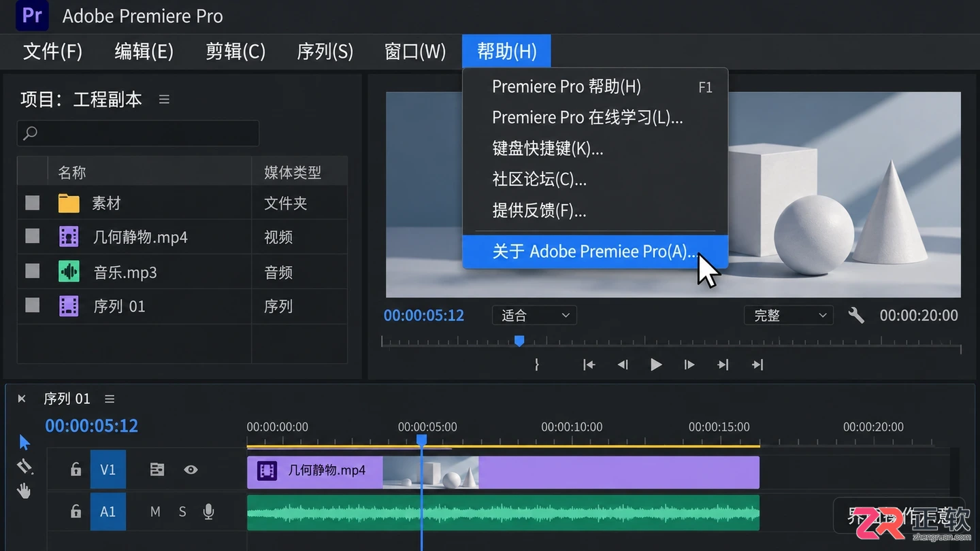Click the search magnifier in project panel
The image size is (980, 551).
(x=30, y=133)
